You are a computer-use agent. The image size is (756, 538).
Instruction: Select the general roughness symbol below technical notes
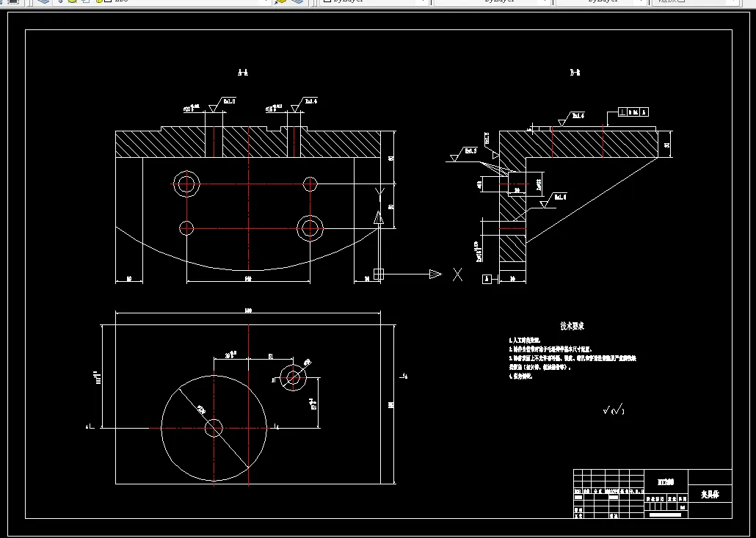point(614,410)
